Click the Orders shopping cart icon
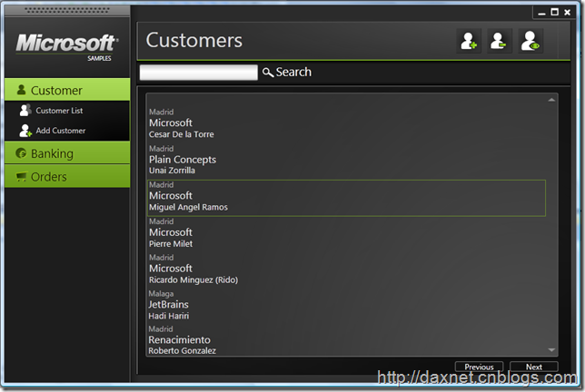585x392 pixels. tap(21, 177)
